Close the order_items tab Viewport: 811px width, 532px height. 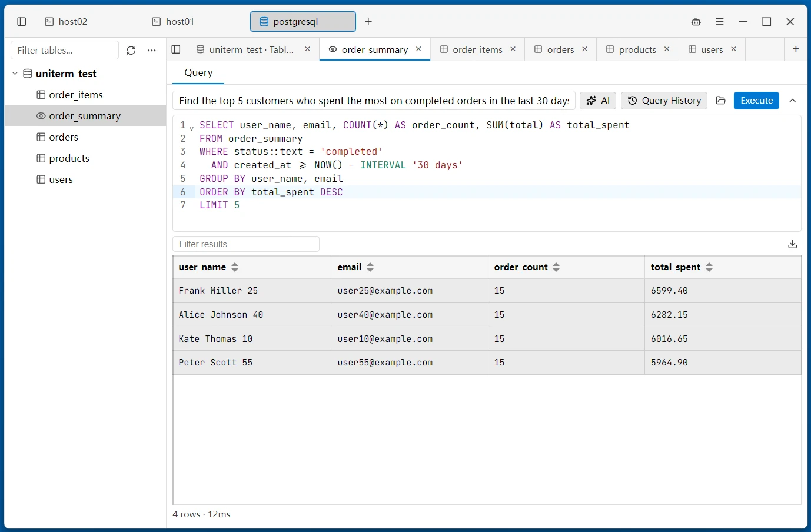click(x=513, y=49)
